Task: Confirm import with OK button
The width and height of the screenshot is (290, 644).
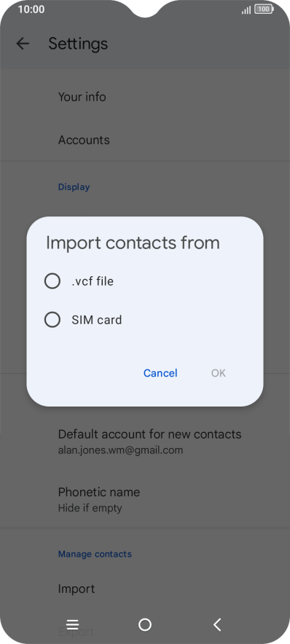Action: point(219,373)
